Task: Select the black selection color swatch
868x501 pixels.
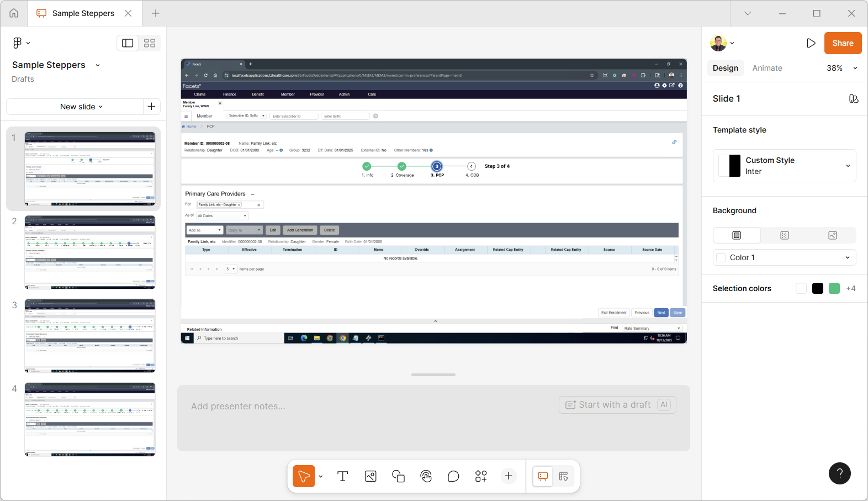Action: pyautogui.click(x=818, y=288)
